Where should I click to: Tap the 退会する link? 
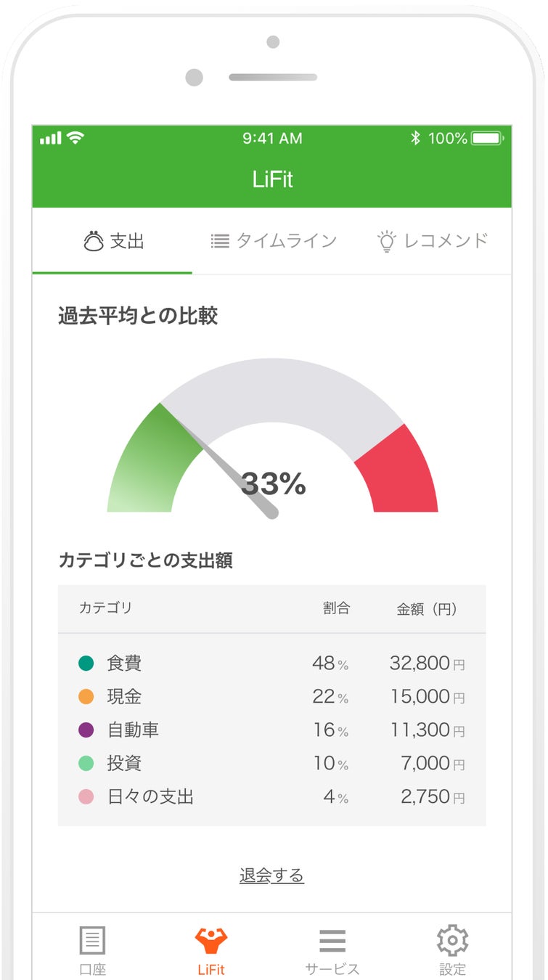pos(271,875)
